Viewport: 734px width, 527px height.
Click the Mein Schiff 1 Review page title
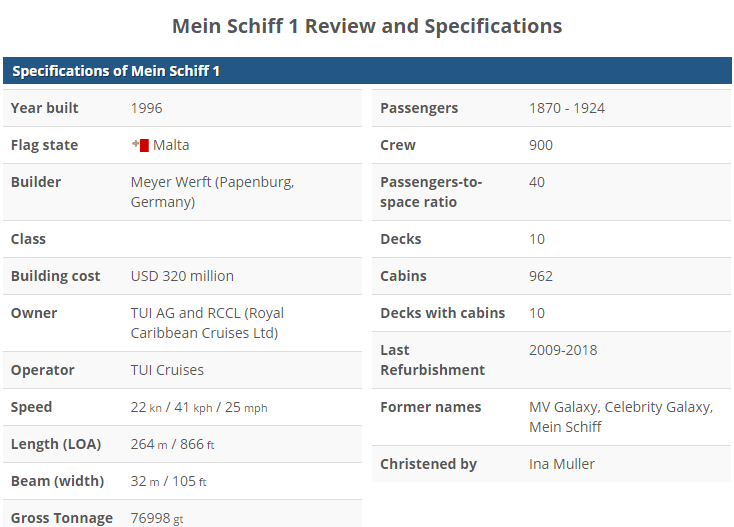click(367, 26)
